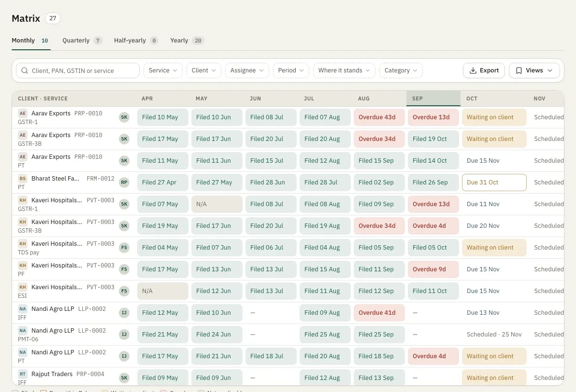Open Overdue 41d cell for Nandi Agro IFF

379,313
